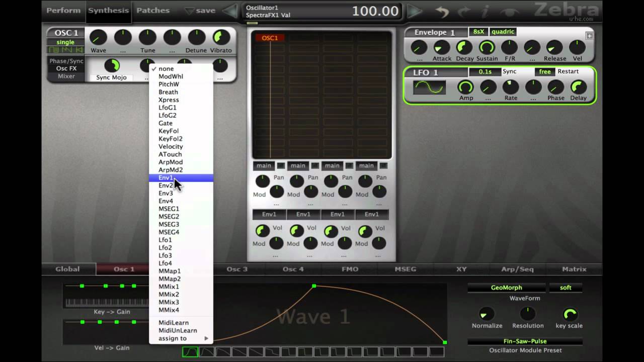Click the Envelope Sustain knob

pyautogui.click(x=487, y=48)
